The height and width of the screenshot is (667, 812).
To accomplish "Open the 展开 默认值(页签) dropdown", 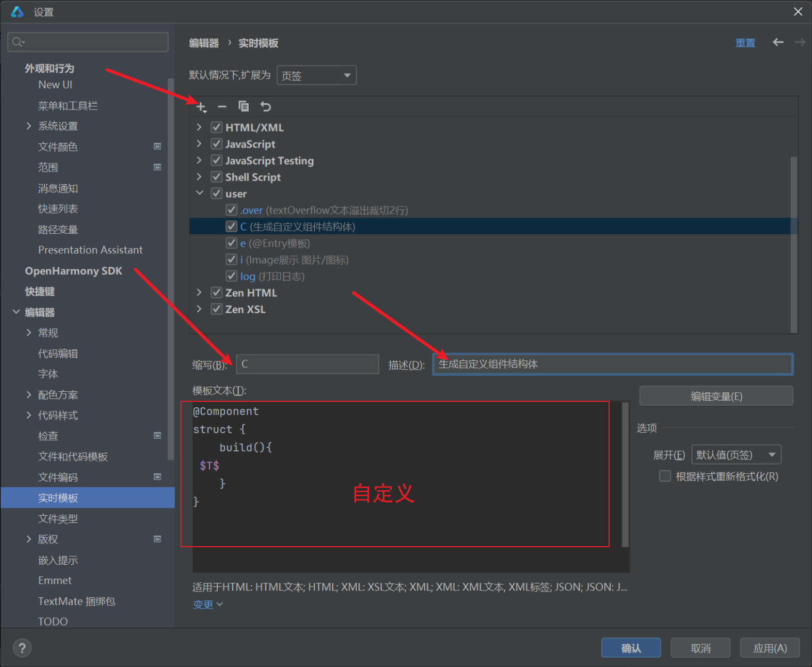I will pyautogui.click(x=736, y=455).
